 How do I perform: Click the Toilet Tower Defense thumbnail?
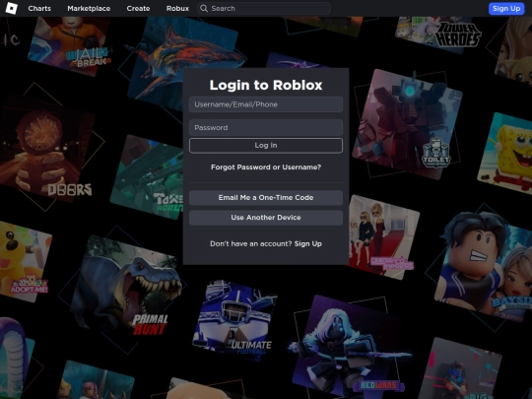(407, 124)
